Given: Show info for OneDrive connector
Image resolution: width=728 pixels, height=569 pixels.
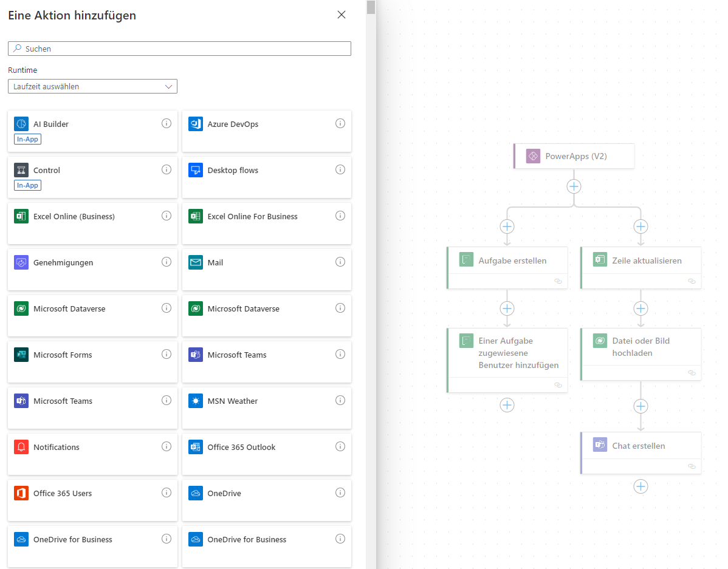Looking at the screenshot, I should (340, 492).
